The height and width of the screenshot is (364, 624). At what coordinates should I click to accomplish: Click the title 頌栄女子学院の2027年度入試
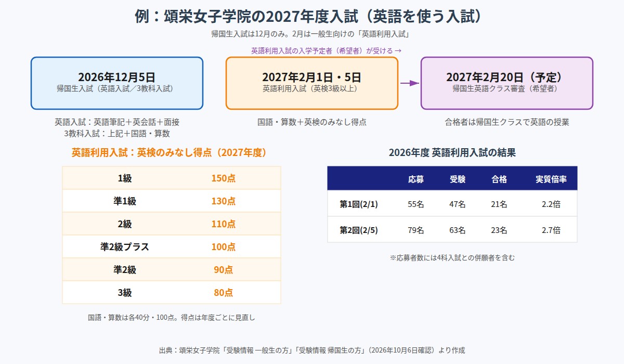[x=262, y=16]
